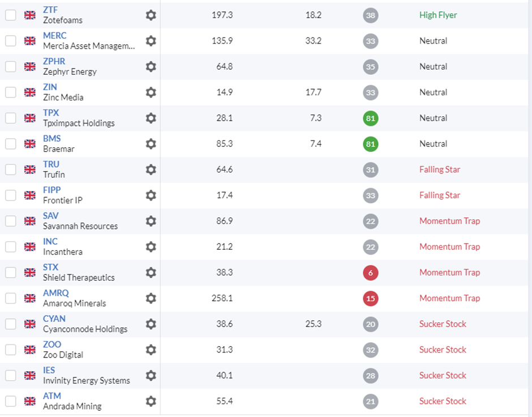Screen dimensions: 532x417
Task: Click the 25.3 value for Cyanconnode
Action: (313, 324)
